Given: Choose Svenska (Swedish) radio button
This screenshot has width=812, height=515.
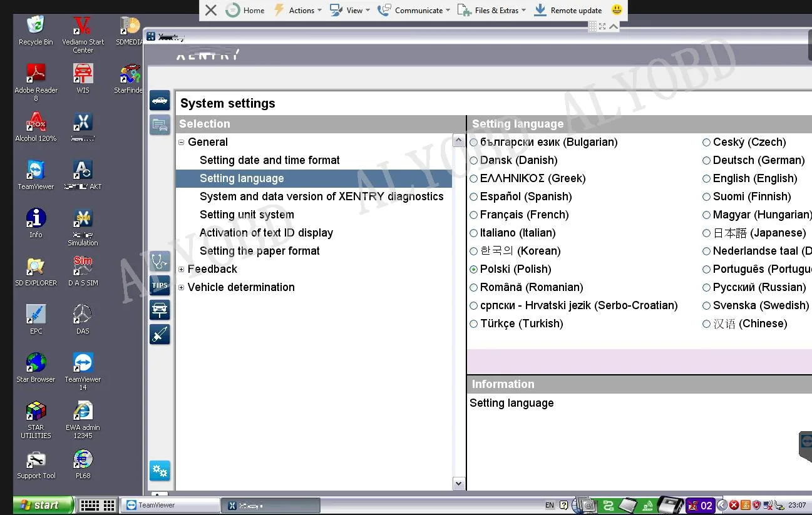Looking at the screenshot, I should pos(706,305).
